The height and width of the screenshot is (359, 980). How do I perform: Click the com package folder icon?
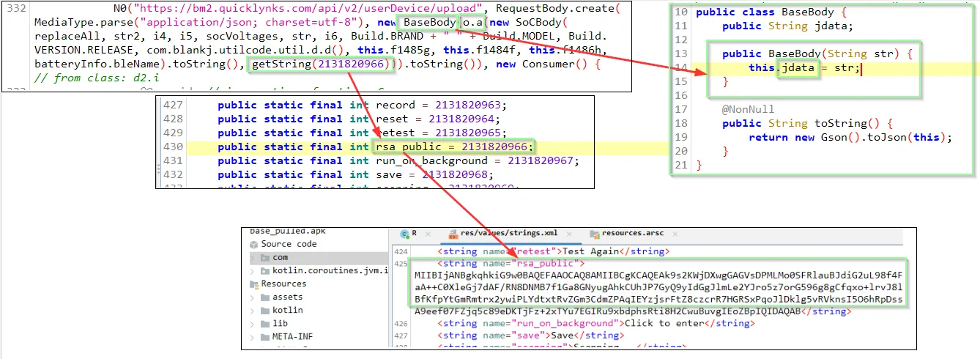tap(264, 257)
